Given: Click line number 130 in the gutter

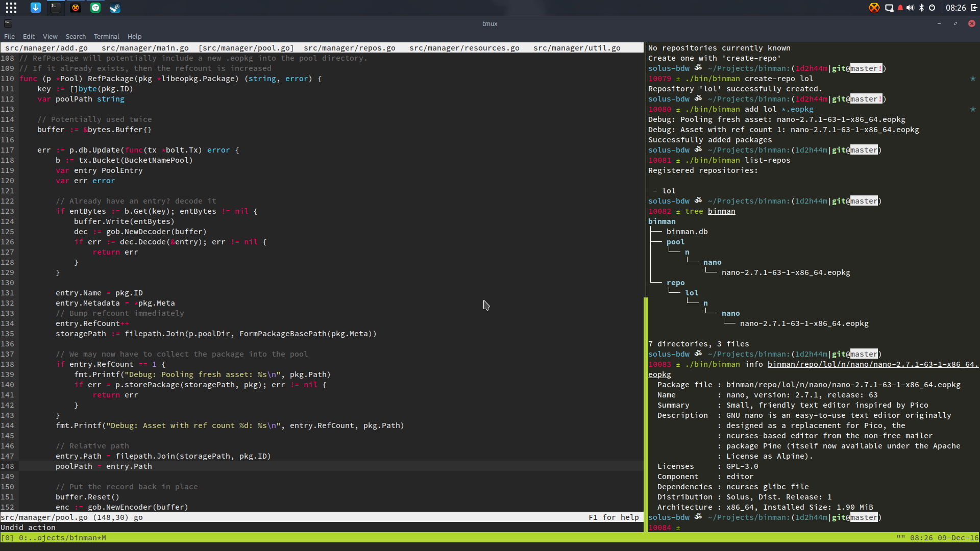Looking at the screenshot, I should coord(8,283).
